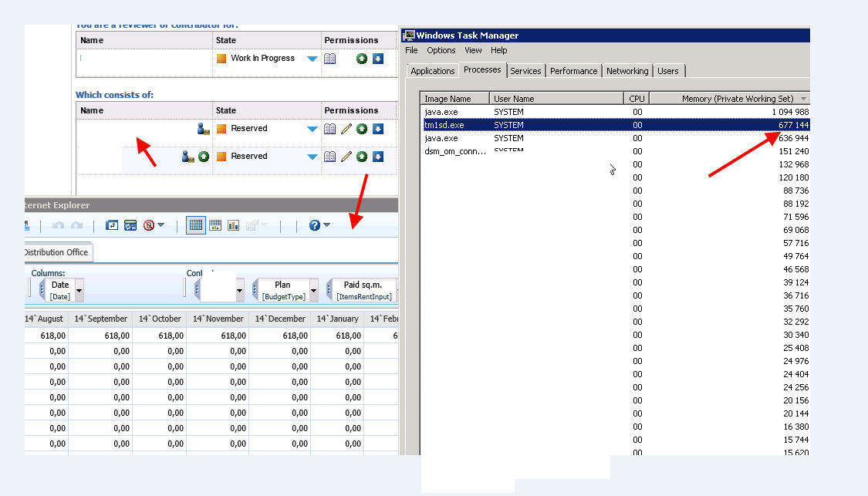This screenshot has width=868, height=496.
Task: Select the Paid sq.m. dimension tile
Action: tap(363, 291)
